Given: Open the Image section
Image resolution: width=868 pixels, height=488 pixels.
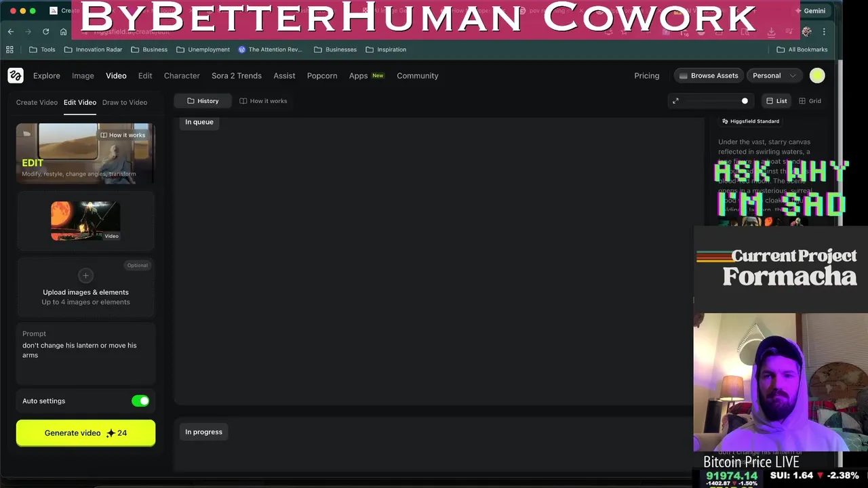Looking at the screenshot, I should tap(83, 76).
